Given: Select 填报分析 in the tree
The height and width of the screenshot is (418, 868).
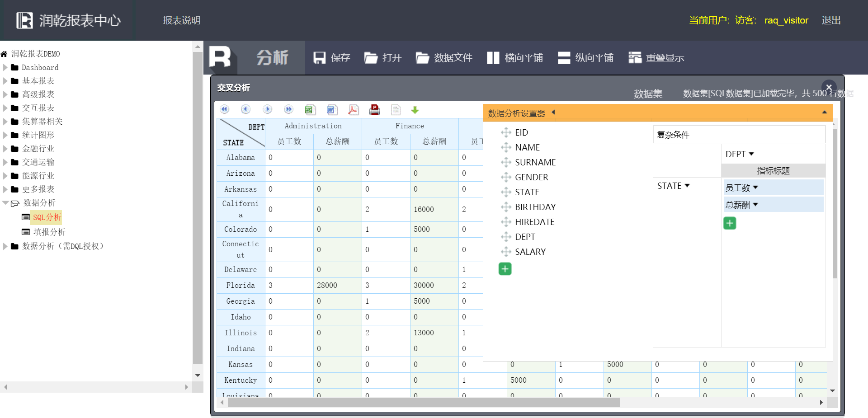Looking at the screenshot, I should click(x=49, y=232).
